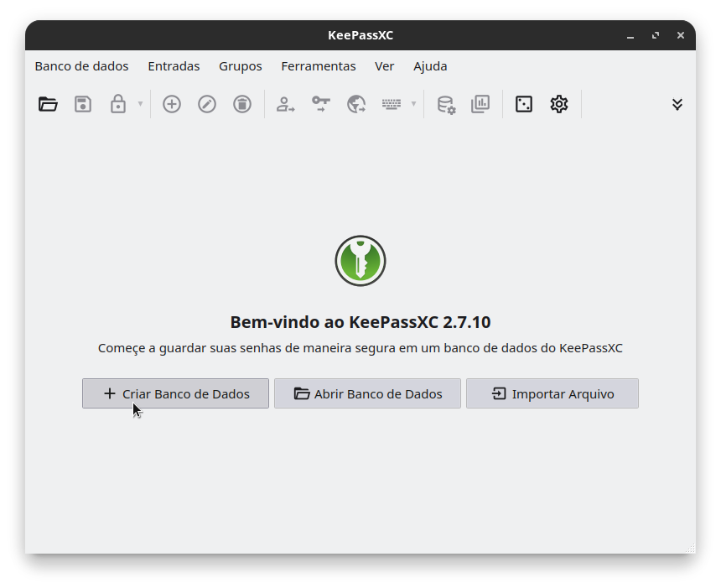The height and width of the screenshot is (588, 721).
Task: Open the Banco de dados menu
Action: pos(82,66)
